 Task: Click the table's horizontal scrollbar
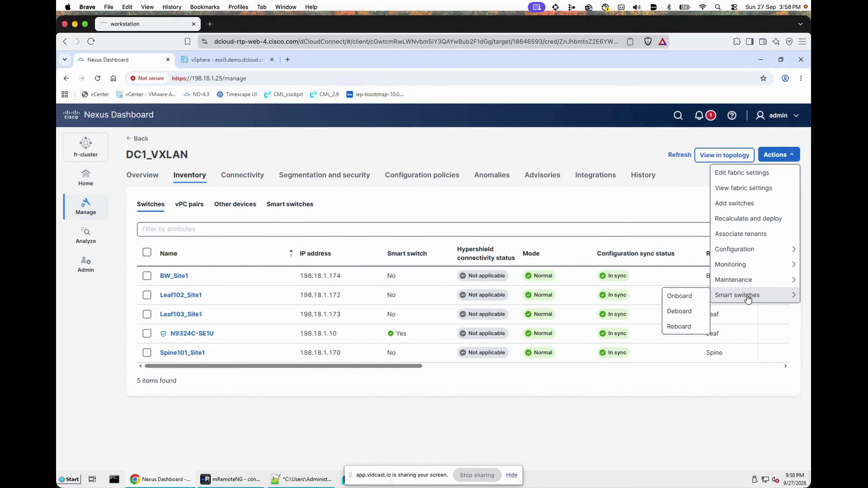(283, 366)
